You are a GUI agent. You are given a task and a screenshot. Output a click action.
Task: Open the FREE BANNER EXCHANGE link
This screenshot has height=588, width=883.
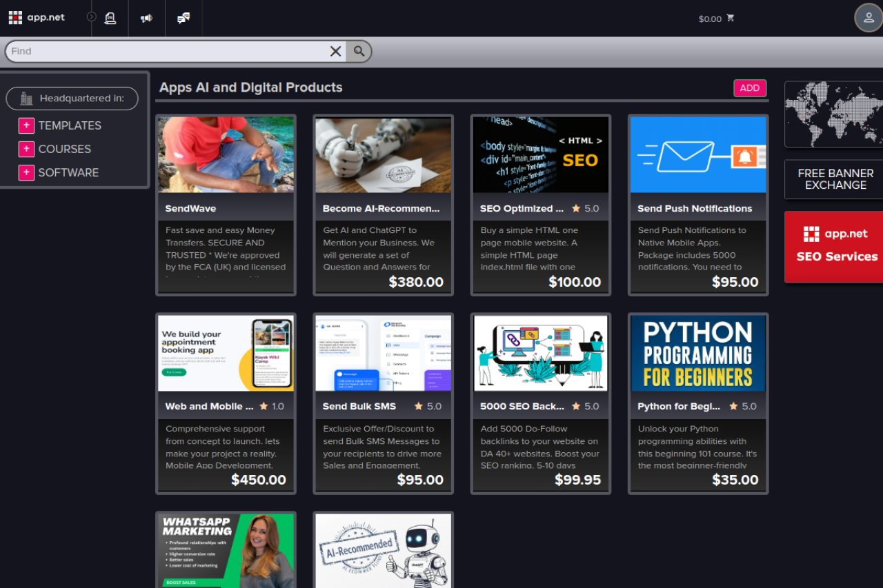[x=835, y=179]
